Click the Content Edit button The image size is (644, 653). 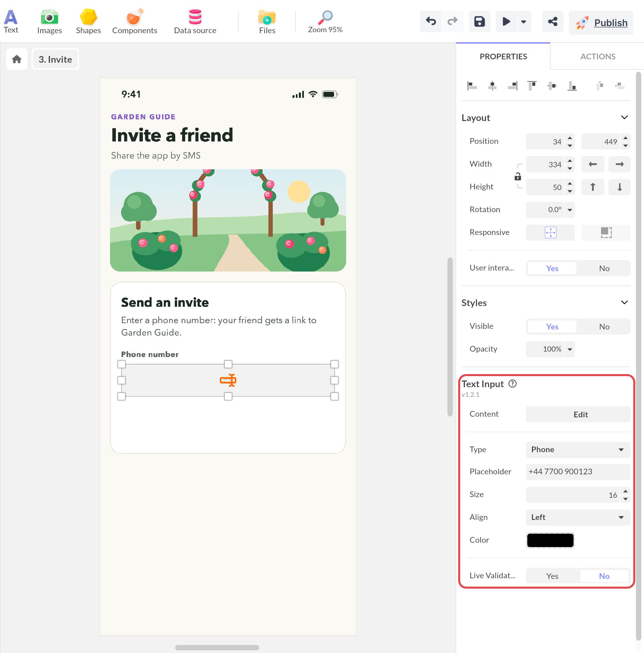[x=578, y=414]
